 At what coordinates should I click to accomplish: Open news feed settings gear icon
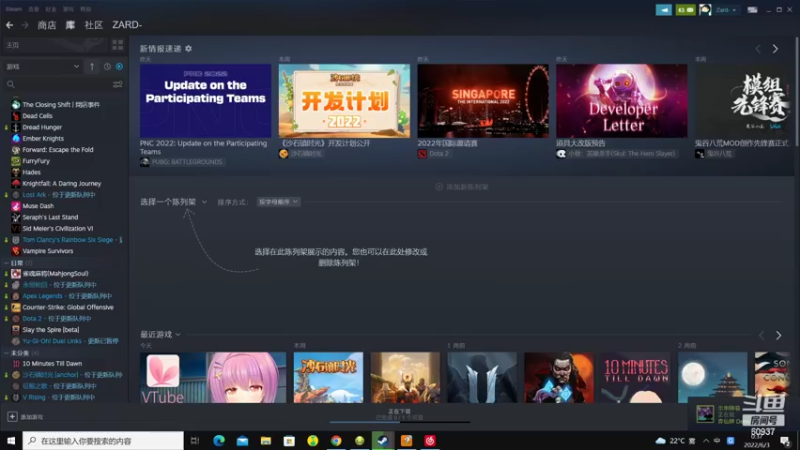pyautogui.click(x=189, y=48)
